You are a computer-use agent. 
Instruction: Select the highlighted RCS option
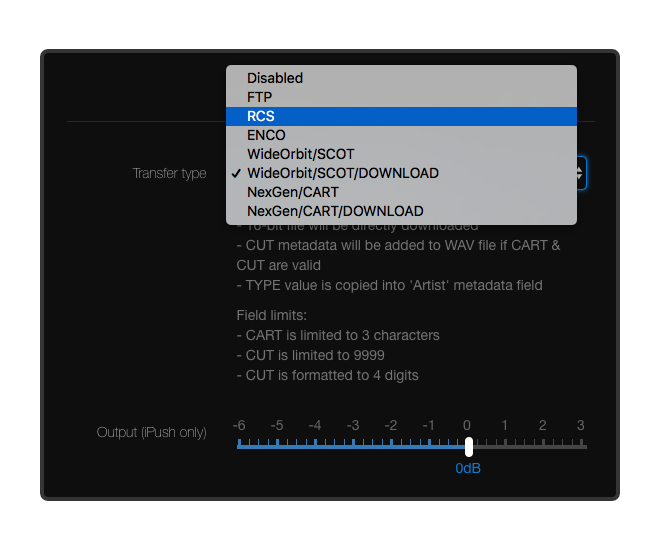tap(261, 116)
